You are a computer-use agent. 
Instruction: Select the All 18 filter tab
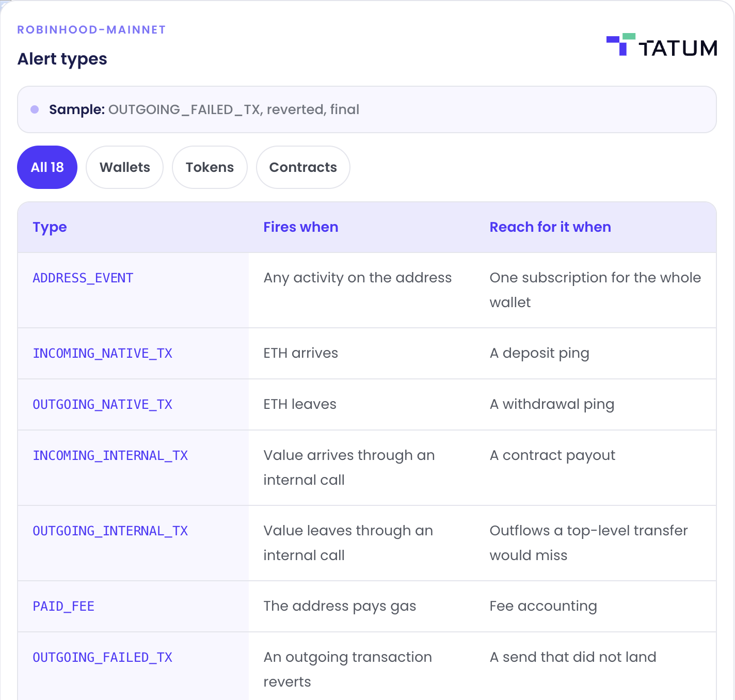pos(47,167)
